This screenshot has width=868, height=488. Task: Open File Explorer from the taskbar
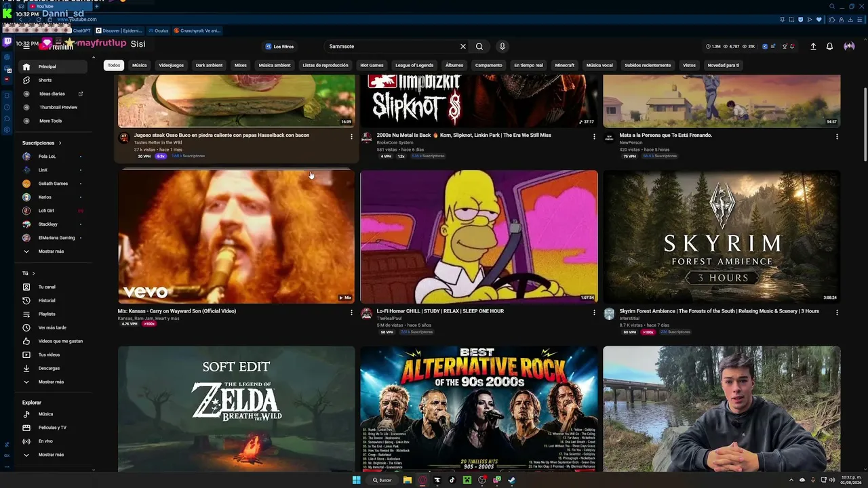click(408, 480)
